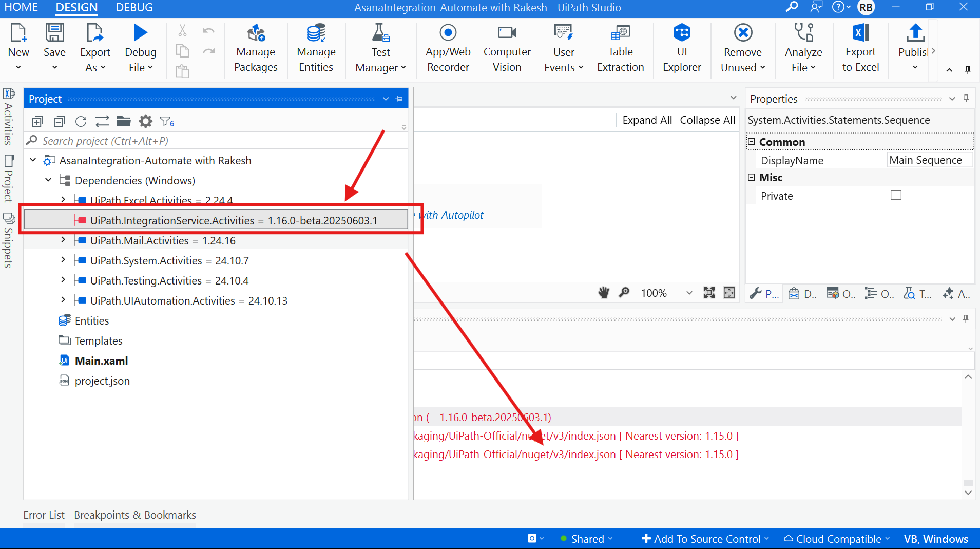Click the Overview toggle icon in designer
980x549 pixels.
(729, 293)
